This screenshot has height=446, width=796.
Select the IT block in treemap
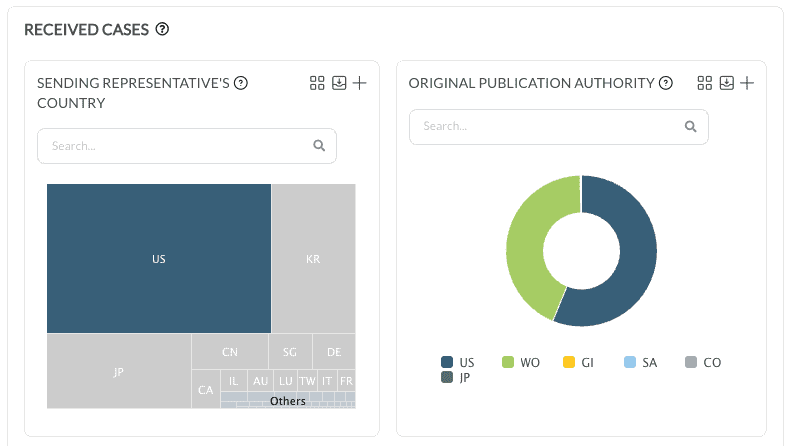[x=327, y=381]
